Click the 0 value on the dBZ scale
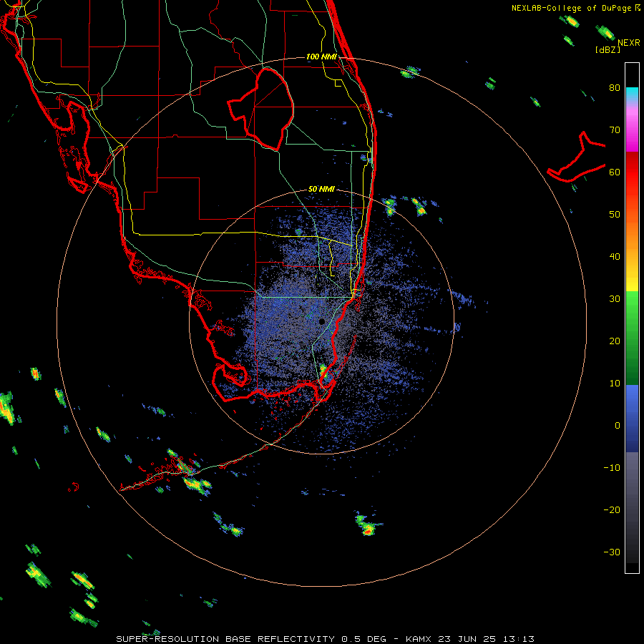The height and width of the screenshot is (644, 644). pos(618,426)
